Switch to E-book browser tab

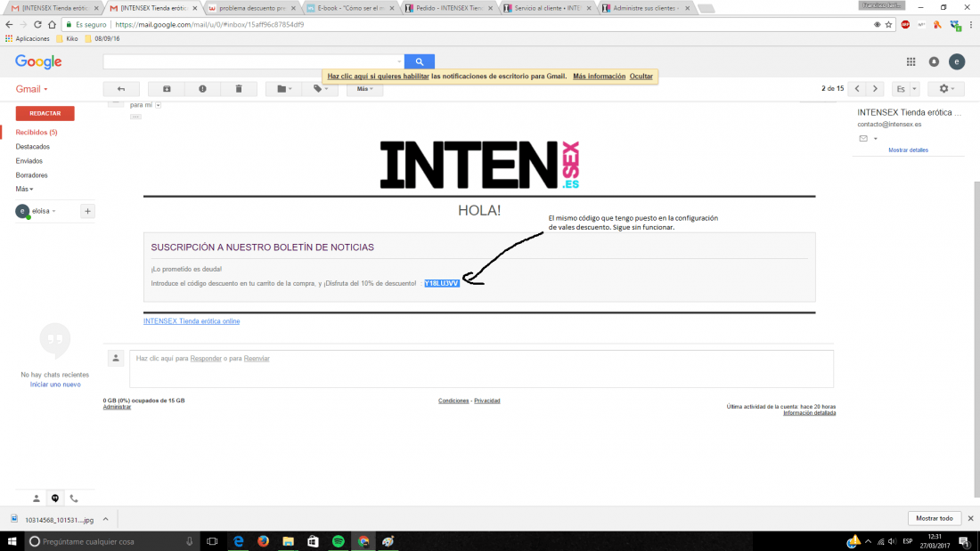click(x=351, y=8)
